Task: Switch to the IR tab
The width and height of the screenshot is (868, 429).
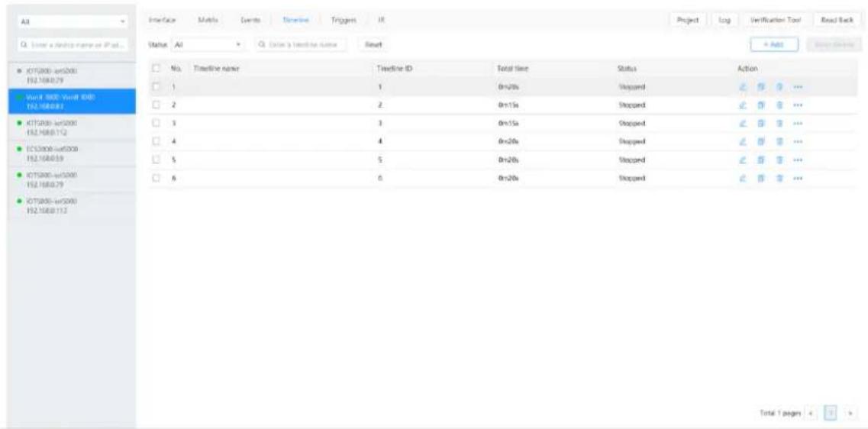Action: tap(381, 21)
